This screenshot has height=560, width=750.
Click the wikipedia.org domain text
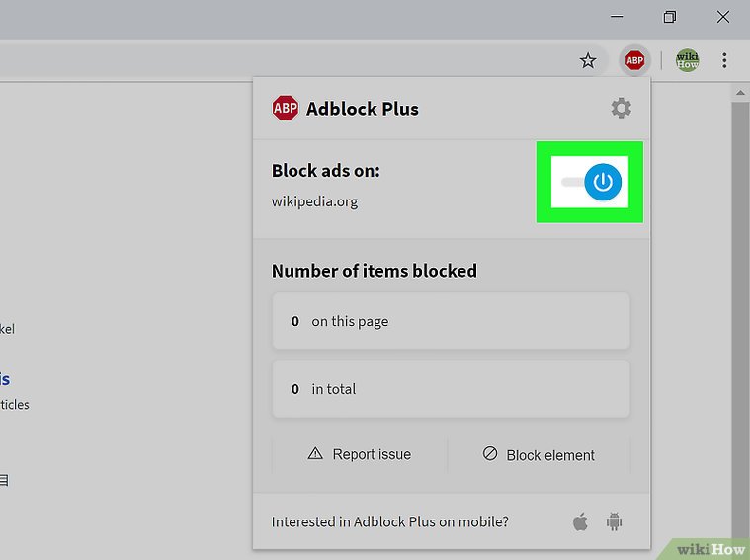pos(314,201)
